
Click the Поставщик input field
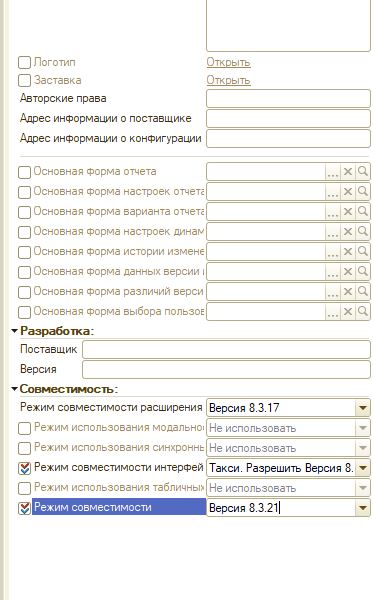(x=226, y=350)
